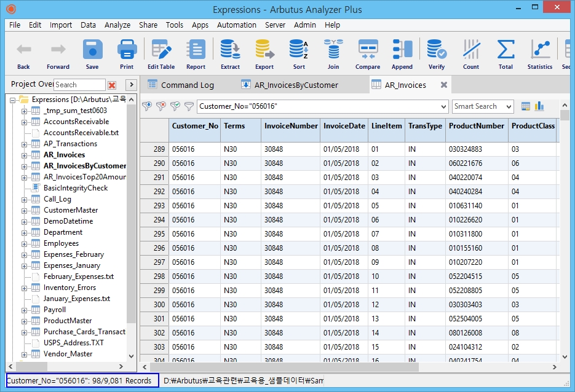The height and width of the screenshot is (392, 575).
Task: Expand the Vendor_Master tree node
Action: coord(24,355)
